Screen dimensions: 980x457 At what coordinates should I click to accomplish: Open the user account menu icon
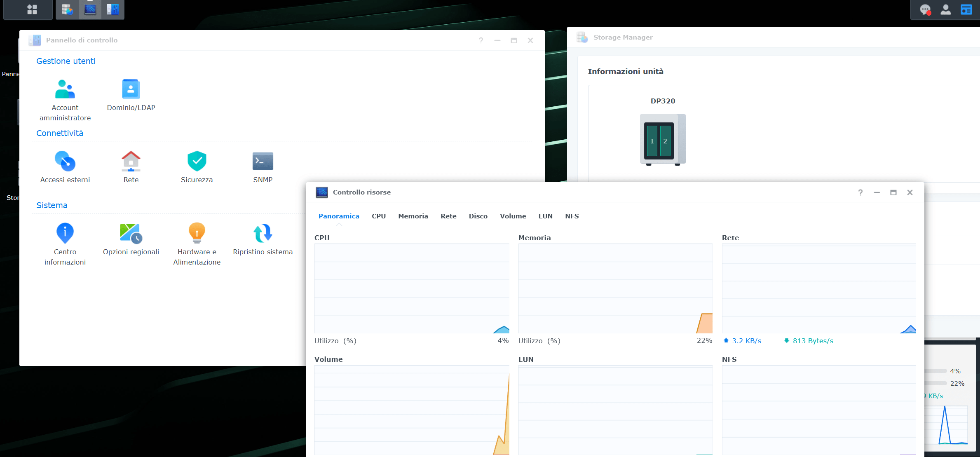coord(946,9)
